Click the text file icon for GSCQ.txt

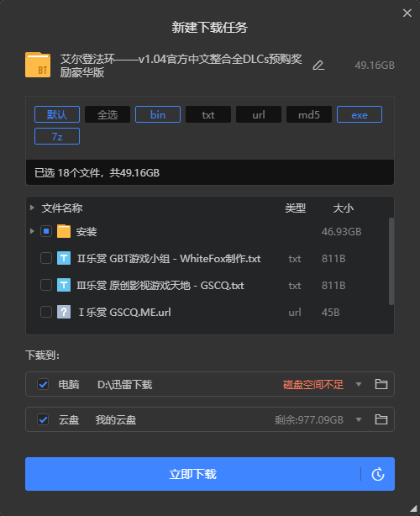[64, 285]
